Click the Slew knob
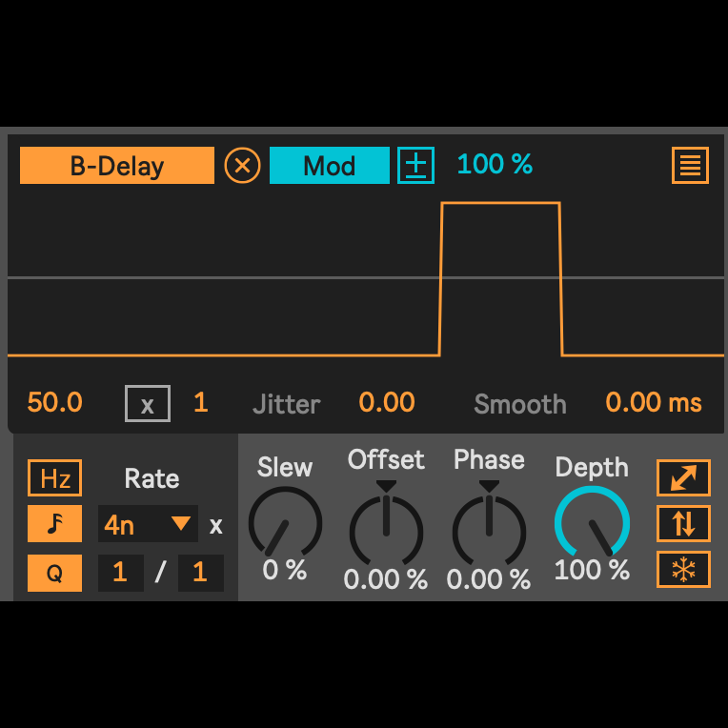This screenshot has height=728, width=728. (x=285, y=524)
